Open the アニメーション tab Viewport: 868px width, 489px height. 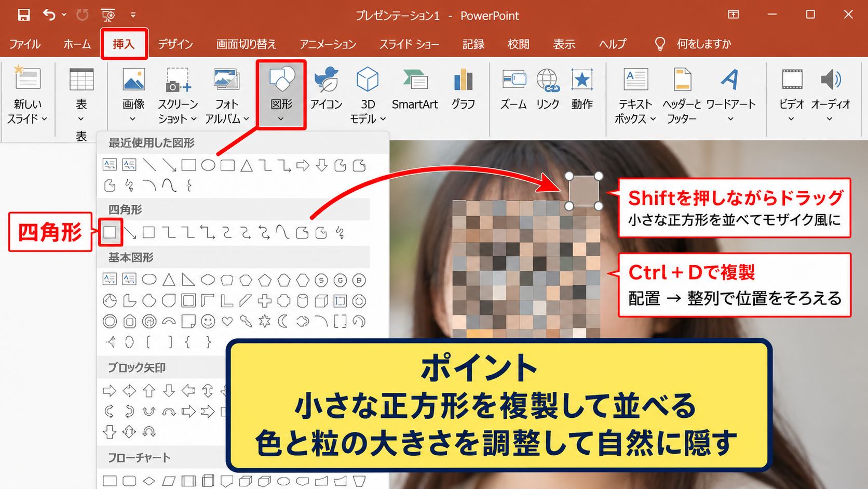[x=328, y=44]
